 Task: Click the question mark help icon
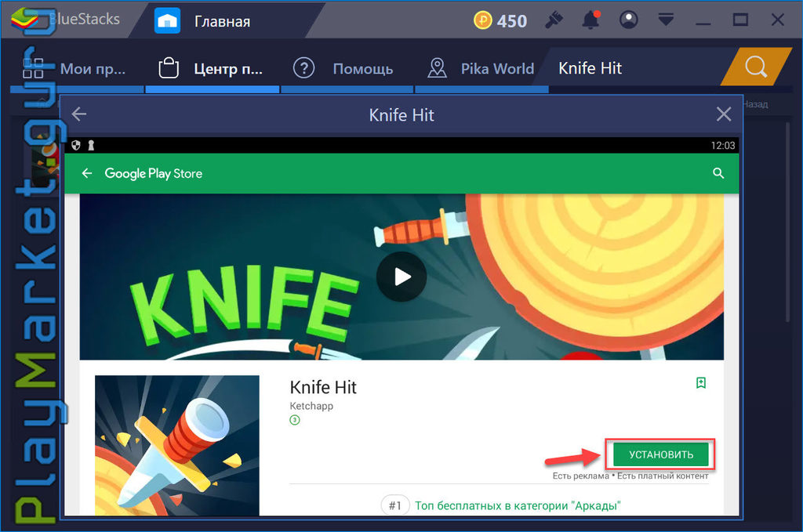click(303, 67)
